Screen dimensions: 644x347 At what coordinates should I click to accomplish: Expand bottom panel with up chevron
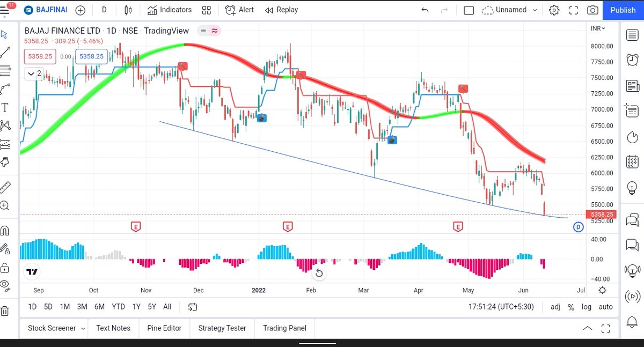[x=588, y=328]
